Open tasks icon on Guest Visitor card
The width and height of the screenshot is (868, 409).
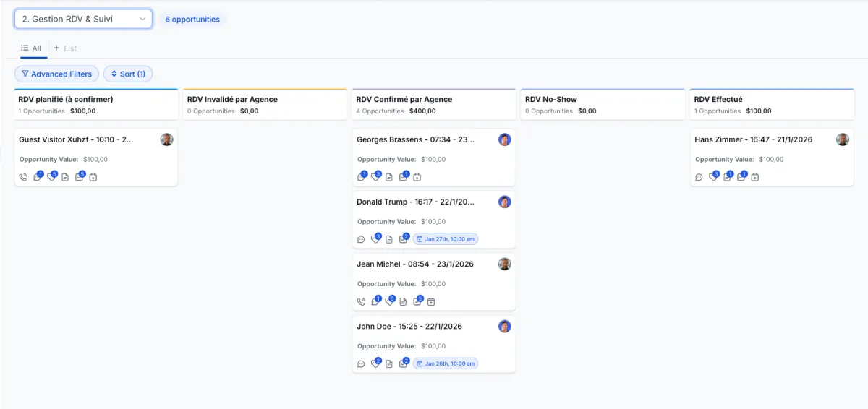(80, 177)
